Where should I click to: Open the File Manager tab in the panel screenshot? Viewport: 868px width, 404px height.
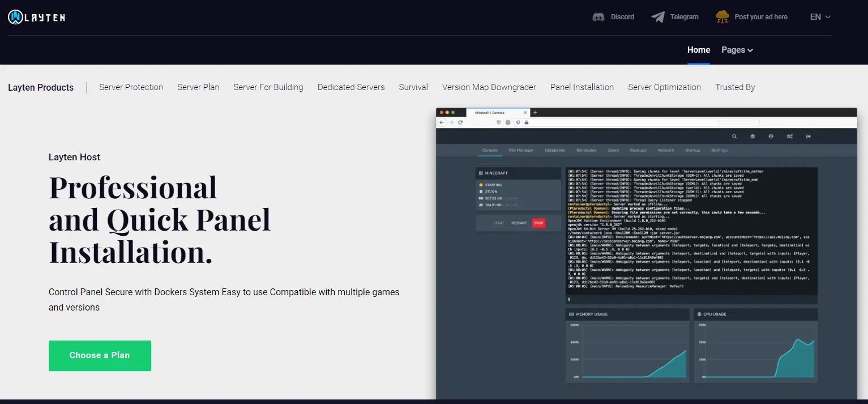(521, 150)
